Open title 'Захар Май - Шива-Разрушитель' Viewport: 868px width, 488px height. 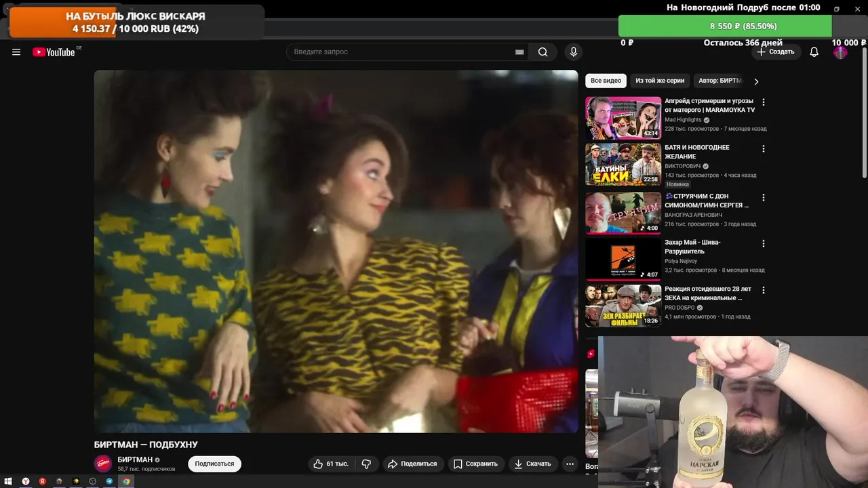click(692, 247)
